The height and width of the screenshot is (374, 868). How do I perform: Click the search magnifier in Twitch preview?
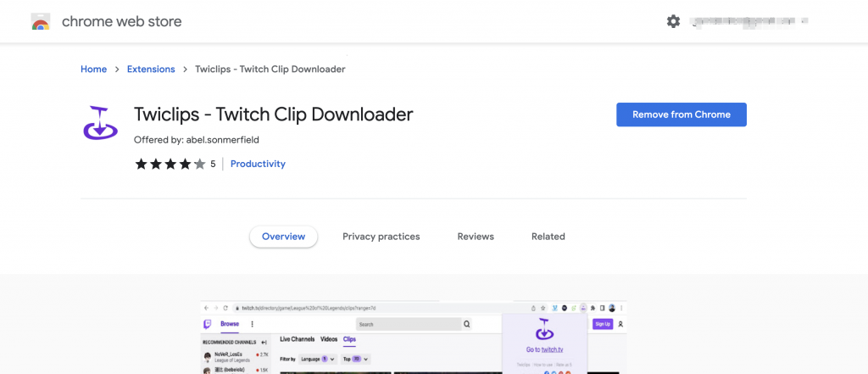[467, 324]
